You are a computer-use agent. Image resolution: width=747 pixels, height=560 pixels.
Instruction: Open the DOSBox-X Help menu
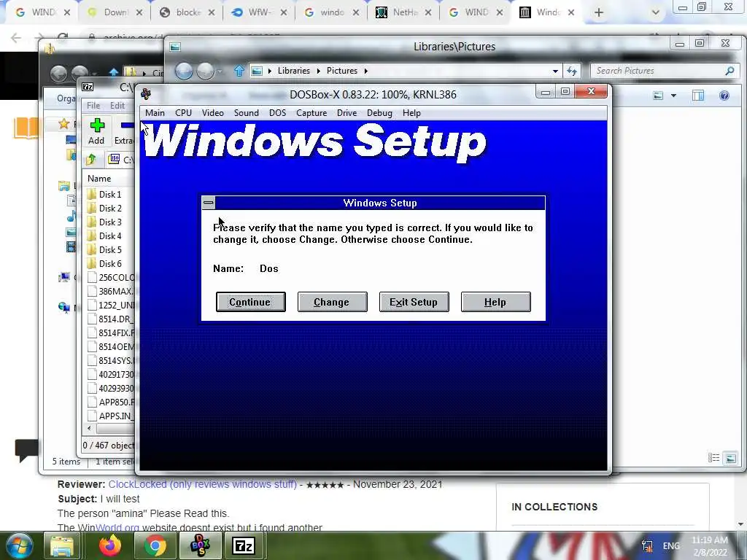coord(411,113)
